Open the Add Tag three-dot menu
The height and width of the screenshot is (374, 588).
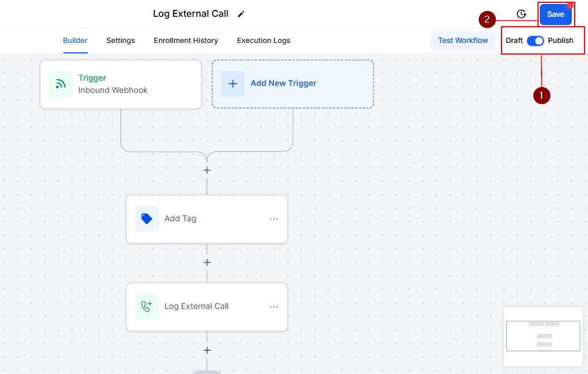point(274,219)
